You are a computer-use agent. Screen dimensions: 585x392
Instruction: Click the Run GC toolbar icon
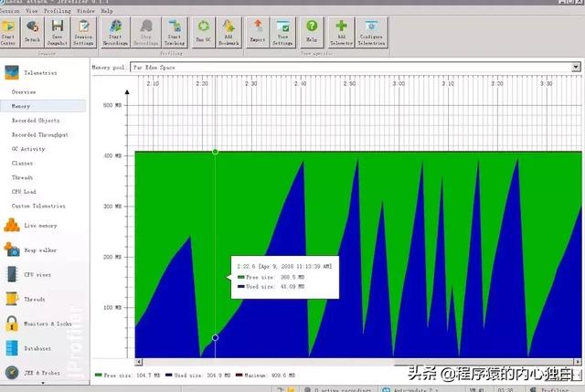(x=203, y=32)
